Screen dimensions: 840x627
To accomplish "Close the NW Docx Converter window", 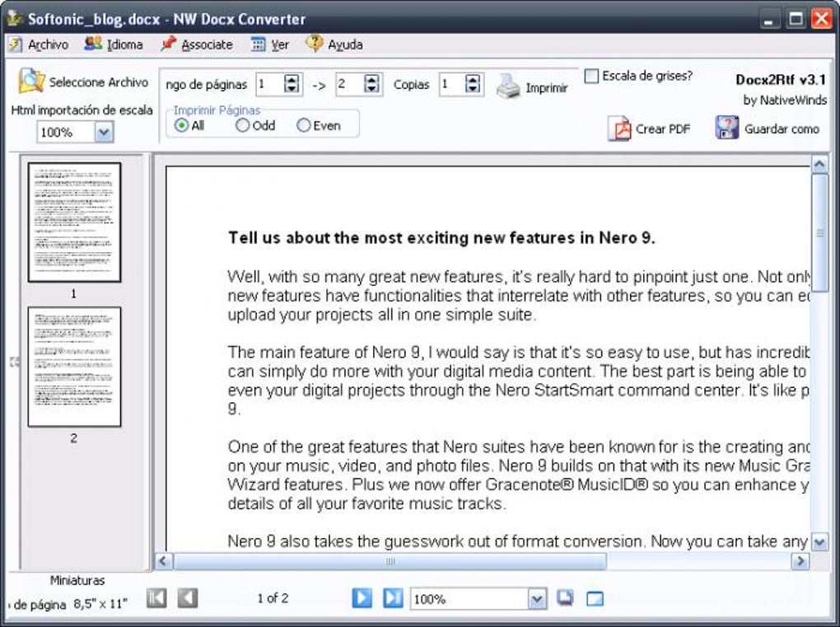I will 821,20.
